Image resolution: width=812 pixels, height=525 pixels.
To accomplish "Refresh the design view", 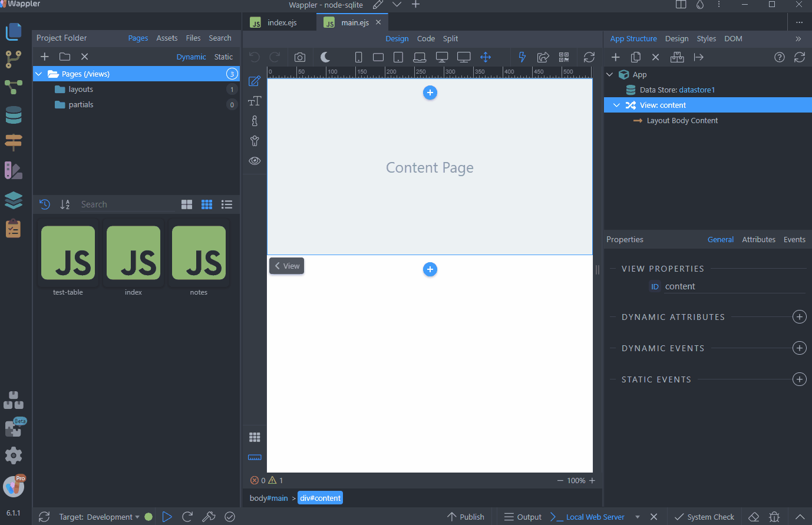I will pos(589,57).
